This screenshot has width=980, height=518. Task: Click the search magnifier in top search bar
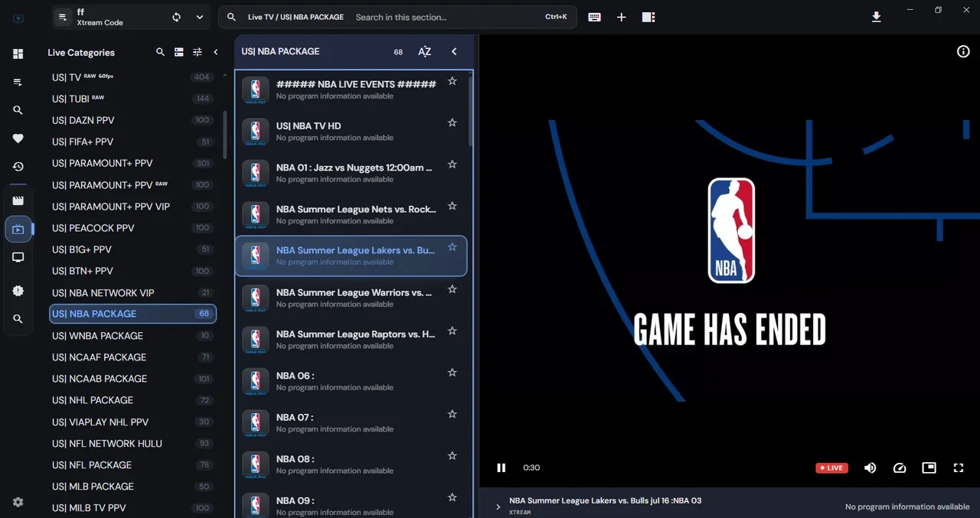pos(230,17)
